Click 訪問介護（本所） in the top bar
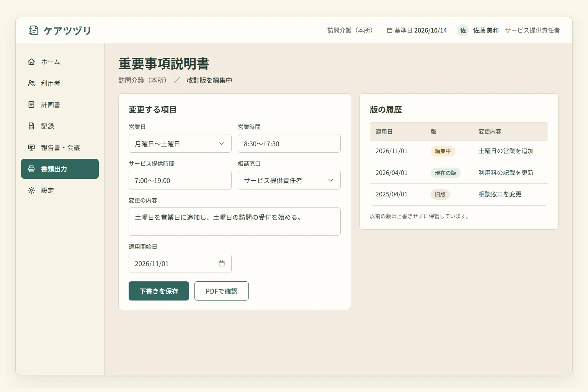588x392 pixels. tap(350, 30)
